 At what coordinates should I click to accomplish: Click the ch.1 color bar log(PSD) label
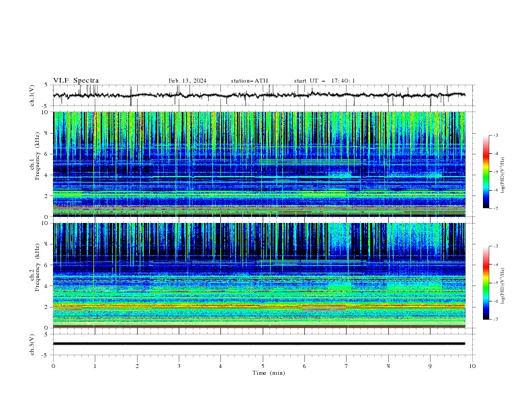click(x=503, y=175)
